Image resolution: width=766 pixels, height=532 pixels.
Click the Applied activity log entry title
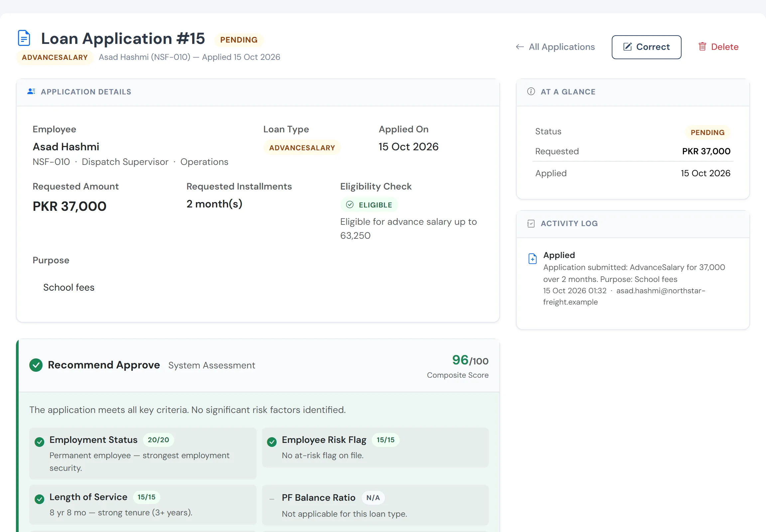[559, 255]
